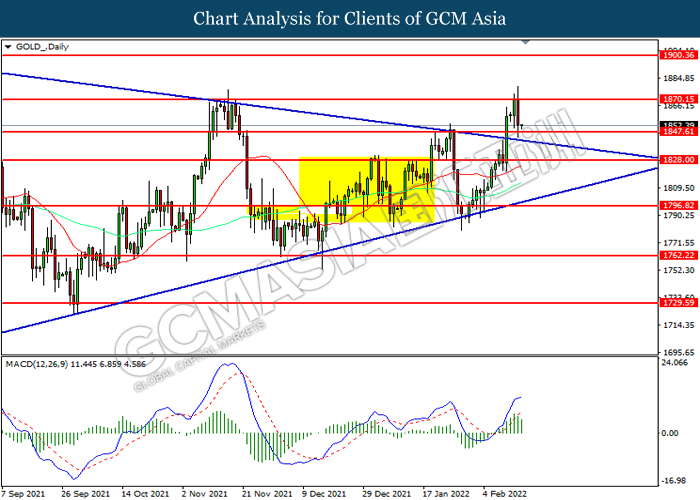The height and width of the screenshot is (500, 700).
Task: Click the 1695.65 price scale value
Action: point(679,352)
